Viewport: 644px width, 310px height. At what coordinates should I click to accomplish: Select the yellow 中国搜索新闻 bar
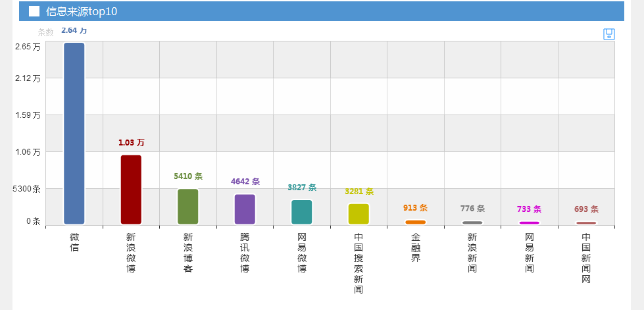pos(359,214)
